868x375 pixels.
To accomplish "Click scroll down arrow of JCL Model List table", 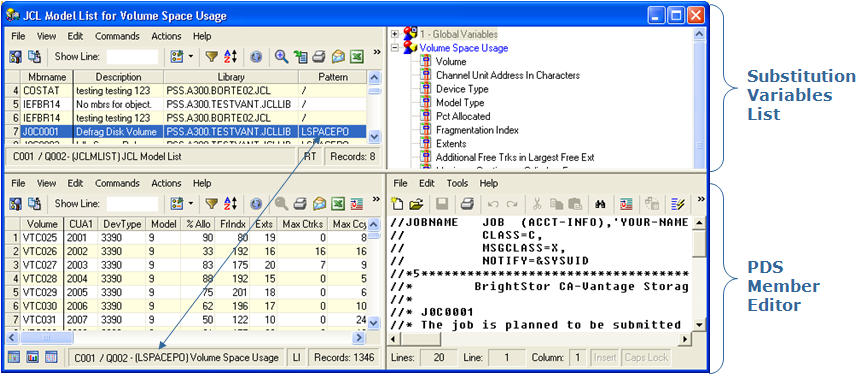I will coord(374,136).
